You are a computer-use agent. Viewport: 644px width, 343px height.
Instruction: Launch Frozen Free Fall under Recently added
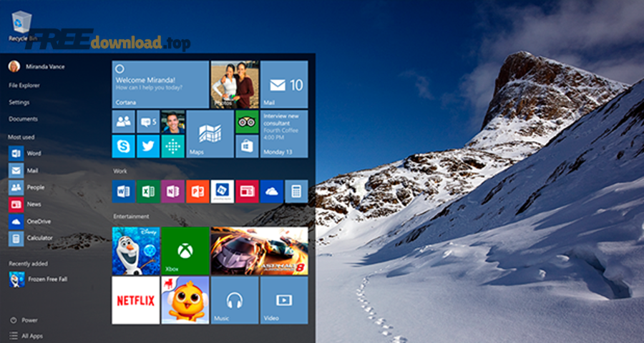click(x=38, y=279)
